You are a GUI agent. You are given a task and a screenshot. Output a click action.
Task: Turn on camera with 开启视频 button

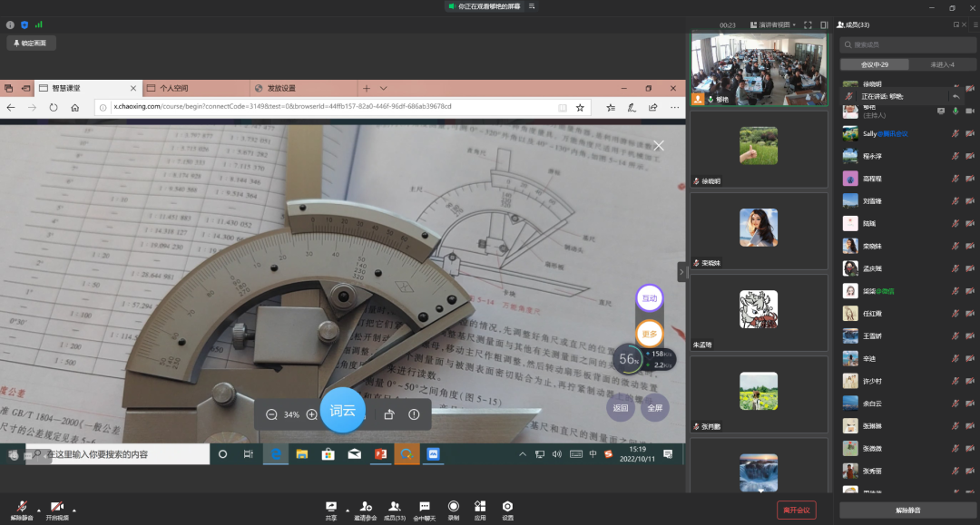coord(57,510)
